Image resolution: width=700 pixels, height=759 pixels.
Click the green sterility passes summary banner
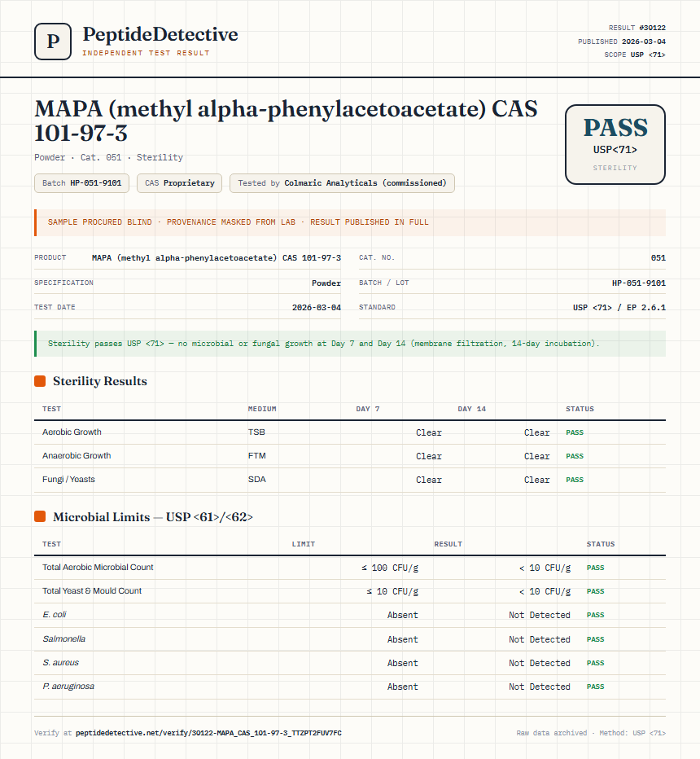pyautogui.click(x=350, y=344)
